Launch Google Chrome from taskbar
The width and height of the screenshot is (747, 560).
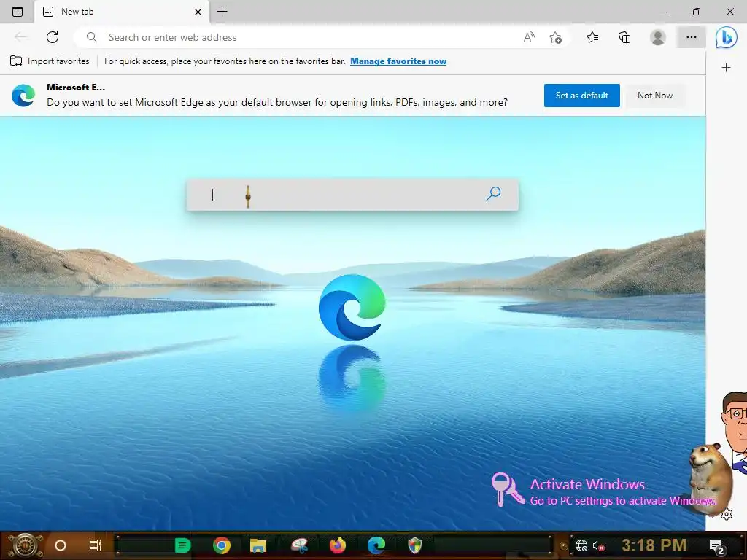(x=222, y=545)
